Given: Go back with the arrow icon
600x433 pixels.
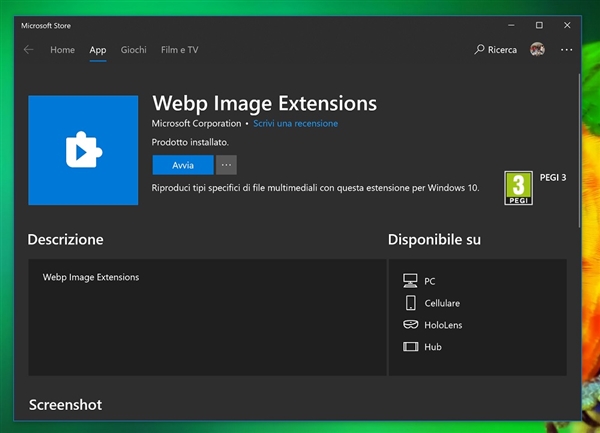Looking at the screenshot, I should pos(28,50).
